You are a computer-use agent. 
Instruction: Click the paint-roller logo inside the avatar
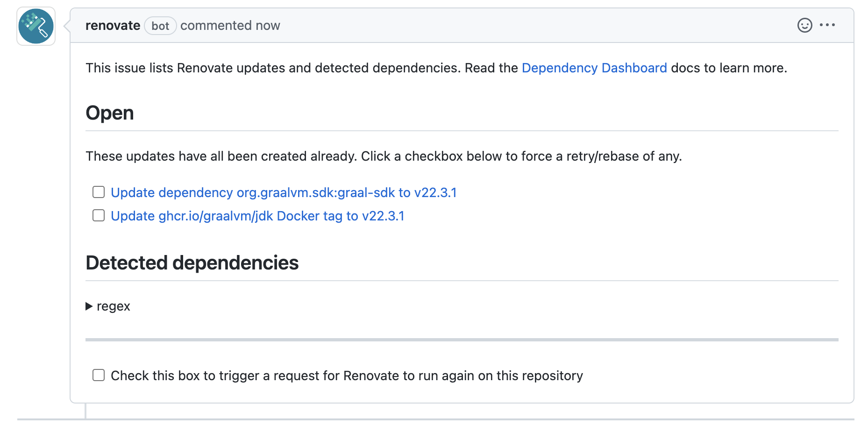pos(36,26)
